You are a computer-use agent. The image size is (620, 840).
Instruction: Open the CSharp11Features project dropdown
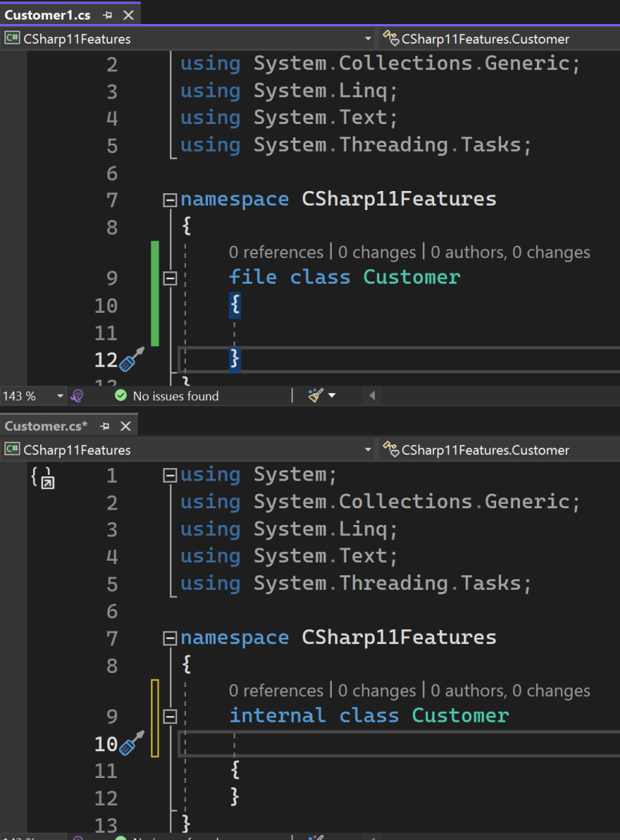[x=368, y=39]
